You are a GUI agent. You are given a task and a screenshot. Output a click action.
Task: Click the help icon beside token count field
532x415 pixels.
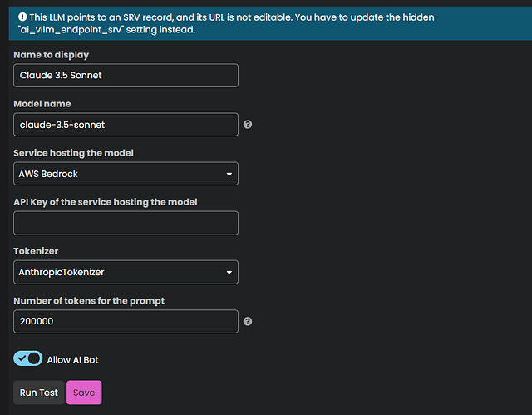click(x=248, y=321)
